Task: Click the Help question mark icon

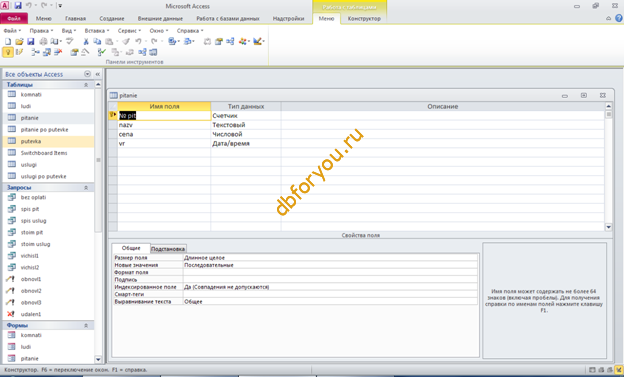Action: [x=619, y=18]
